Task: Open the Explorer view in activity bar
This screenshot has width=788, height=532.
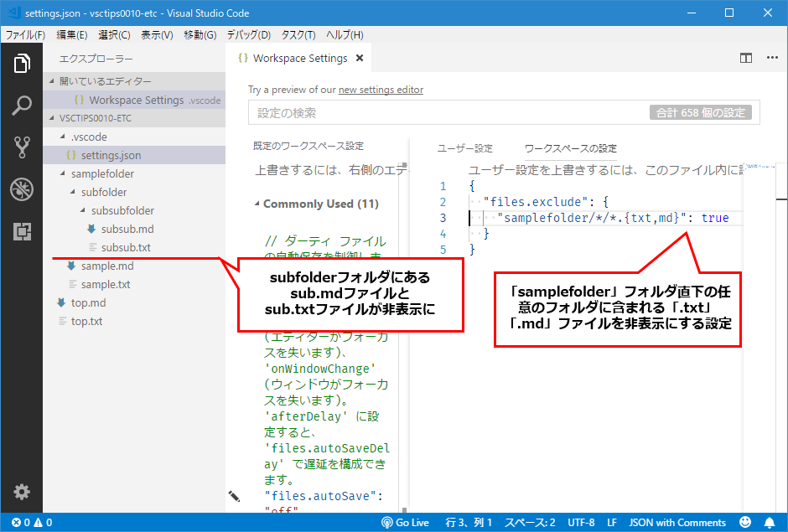Action: pyautogui.click(x=22, y=64)
